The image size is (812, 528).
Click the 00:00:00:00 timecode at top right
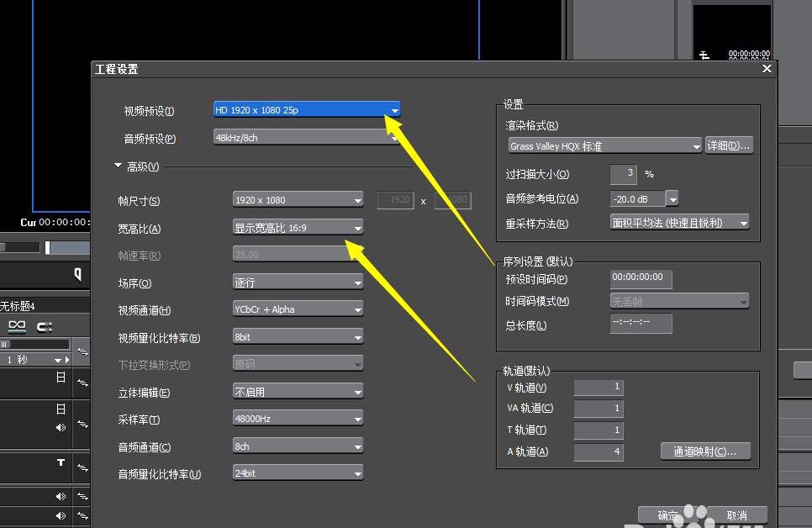[x=749, y=53]
